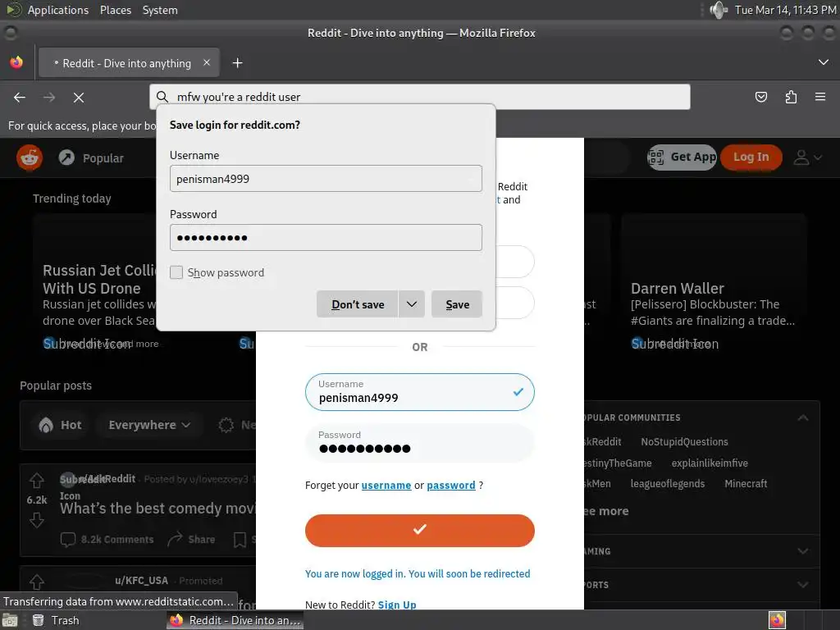This screenshot has width=840, height=630.
Task: Click the Sign Up link
Action: pos(397,605)
